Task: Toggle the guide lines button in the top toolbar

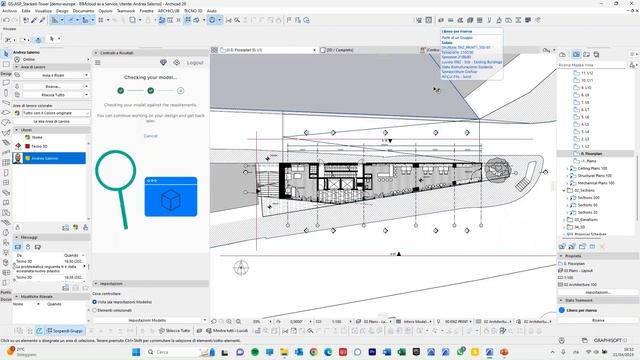Action: [55, 20]
